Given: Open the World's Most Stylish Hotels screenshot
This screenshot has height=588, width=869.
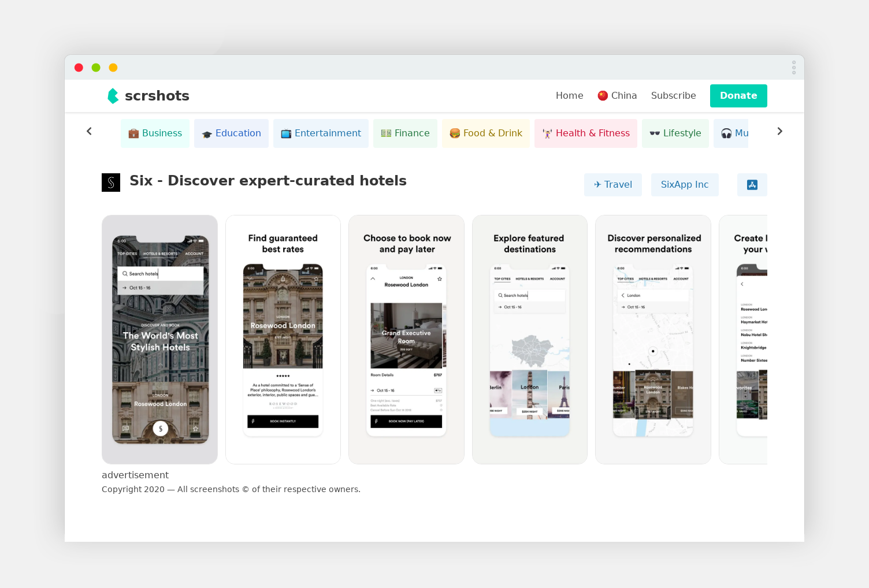Looking at the screenshot, I should 160,340.
